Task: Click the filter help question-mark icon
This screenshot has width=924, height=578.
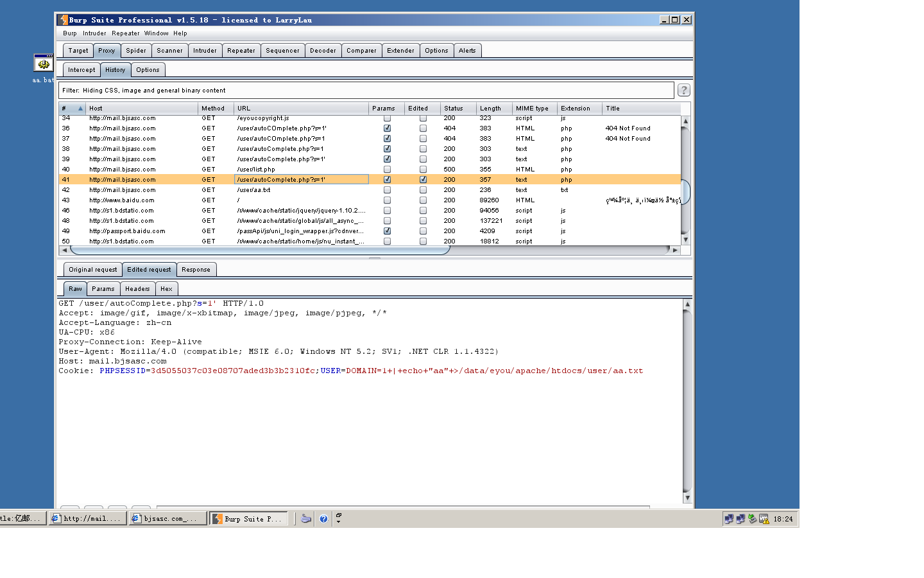Action: click(x=684, y=90)
